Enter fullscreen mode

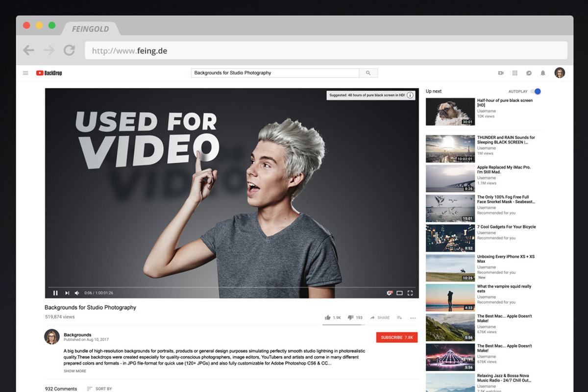pyautogui.click(x=410, y=293)
